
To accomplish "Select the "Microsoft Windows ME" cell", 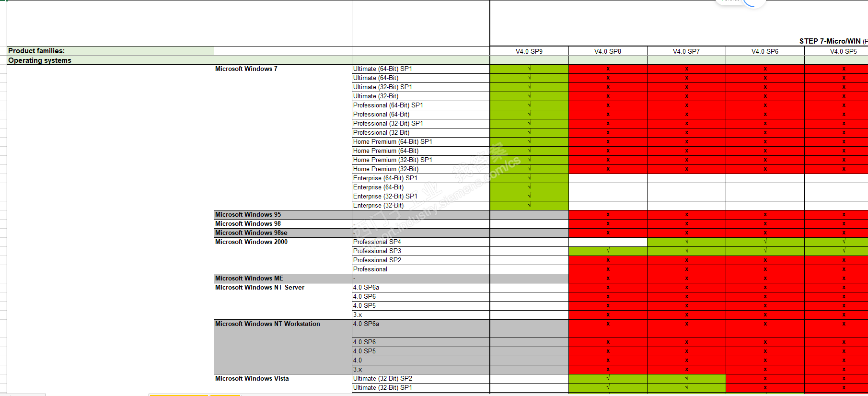I will (283, 279).
